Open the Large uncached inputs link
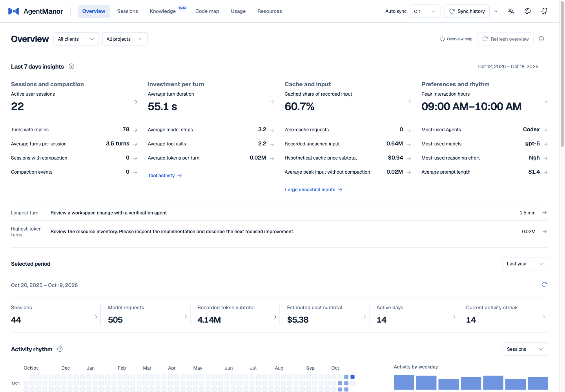565x392 pixels. [313, 190]
